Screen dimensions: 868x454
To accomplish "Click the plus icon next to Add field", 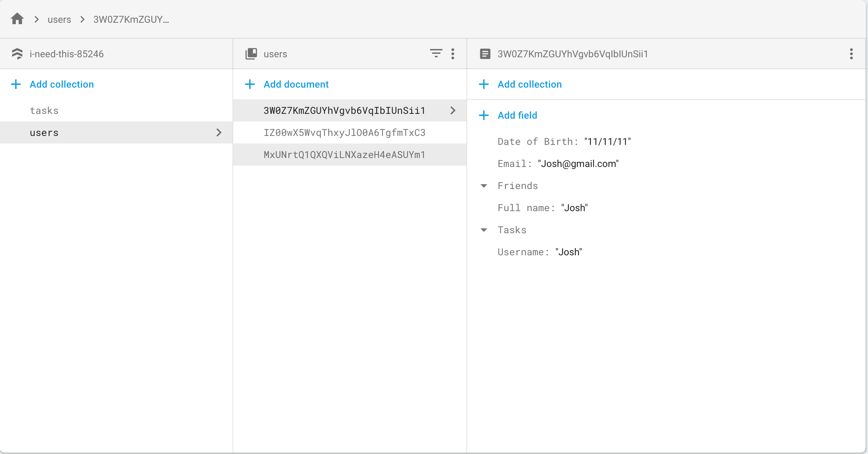I will point(483,115).
